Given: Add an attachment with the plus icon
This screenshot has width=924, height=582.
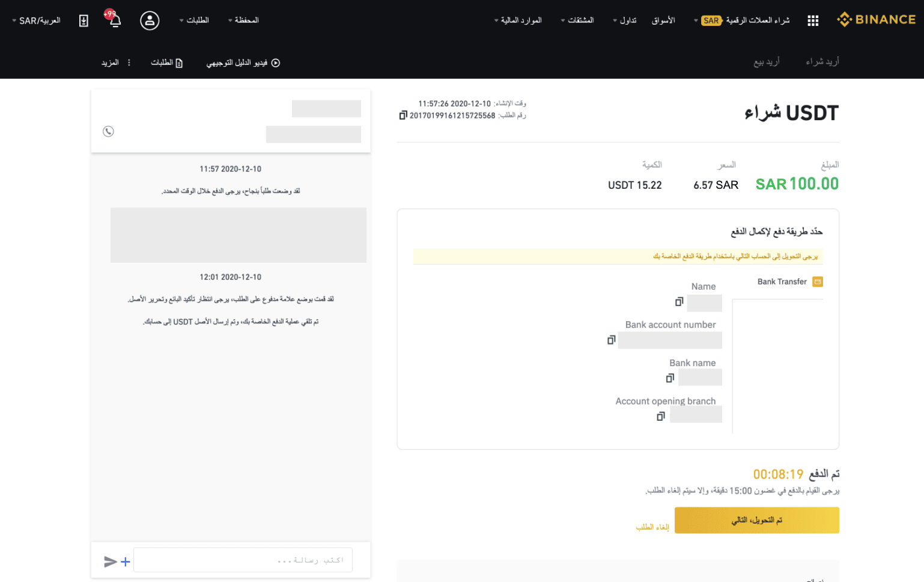Looking at the screenshot, I should click(126, 562).
